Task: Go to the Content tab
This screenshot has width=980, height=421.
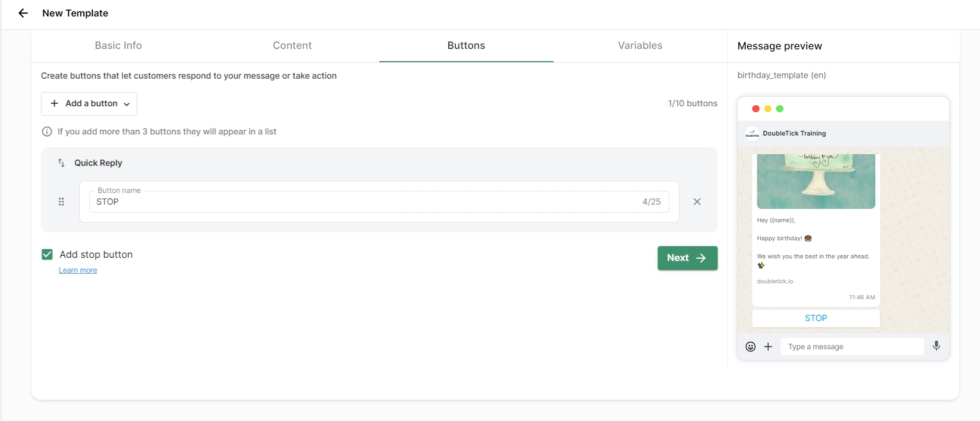Action: pyautogui.click(x=292, y=46)
